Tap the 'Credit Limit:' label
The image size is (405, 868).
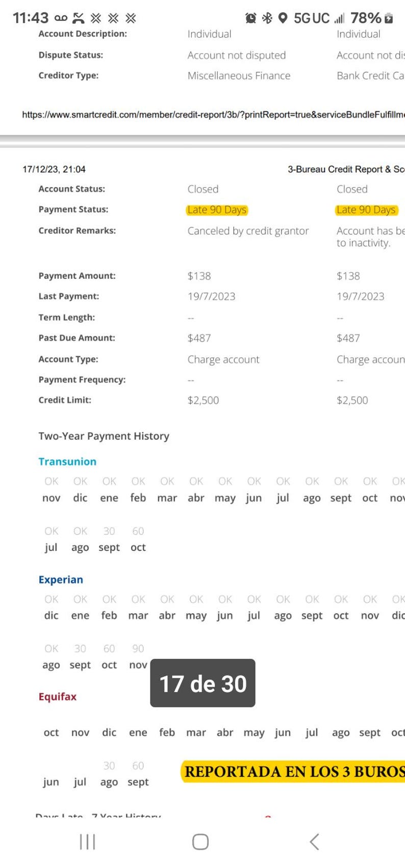(x=65, y=400)
